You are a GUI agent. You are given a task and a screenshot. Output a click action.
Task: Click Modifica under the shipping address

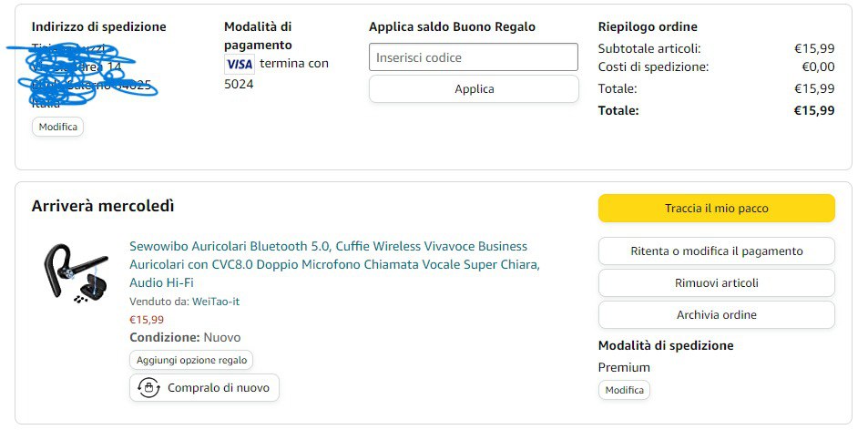coord(58,127)
